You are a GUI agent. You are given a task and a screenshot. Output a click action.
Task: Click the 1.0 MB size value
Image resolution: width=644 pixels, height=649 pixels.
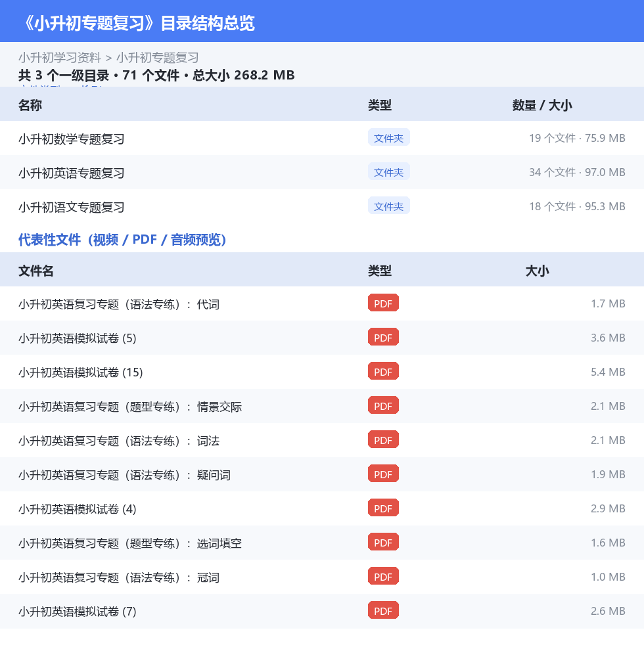608,577
